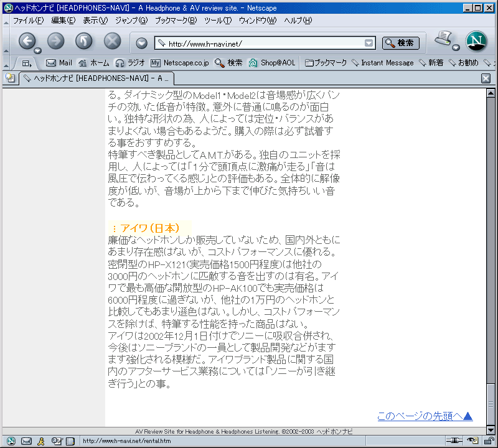Maximize the Netscape window
Image resolution: width=498 pixels, height=448 pixels.
pos(477,7)
